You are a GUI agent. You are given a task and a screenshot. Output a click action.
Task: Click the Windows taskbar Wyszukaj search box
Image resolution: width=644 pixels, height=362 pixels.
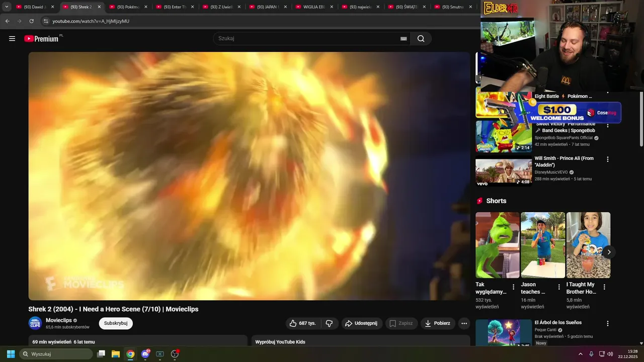56,354
